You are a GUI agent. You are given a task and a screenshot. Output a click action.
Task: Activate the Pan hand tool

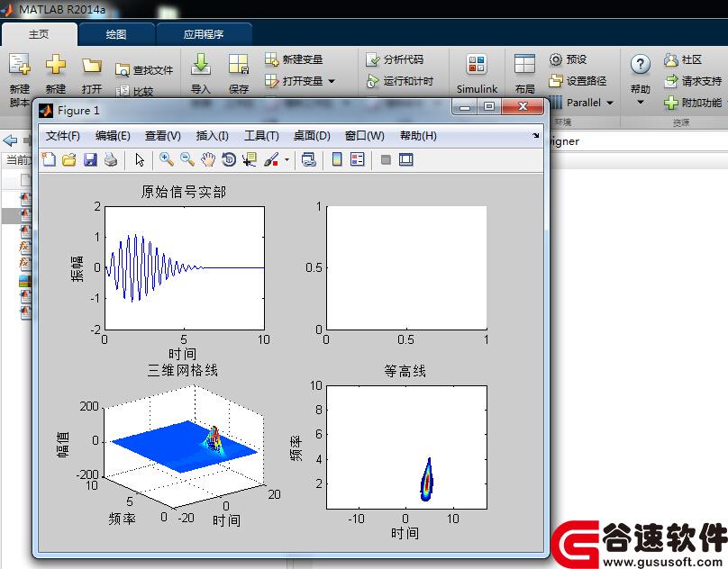click(x=208, y=159)
